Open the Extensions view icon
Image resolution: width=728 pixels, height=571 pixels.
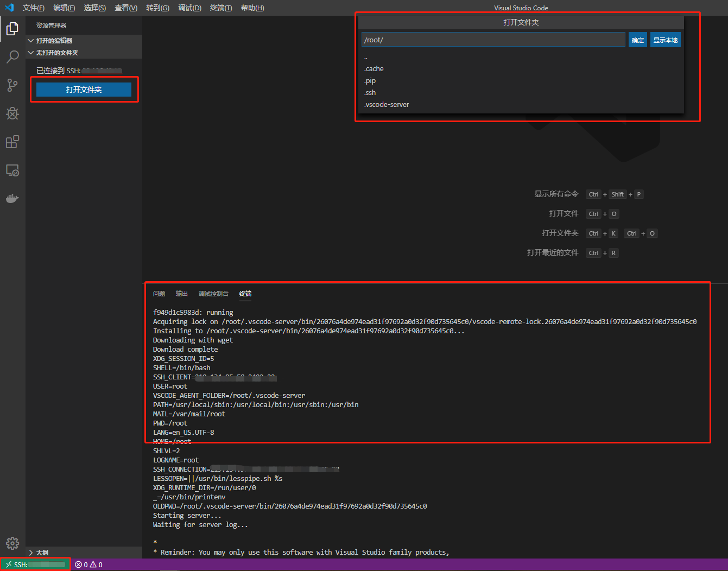(x=12, y=142)
